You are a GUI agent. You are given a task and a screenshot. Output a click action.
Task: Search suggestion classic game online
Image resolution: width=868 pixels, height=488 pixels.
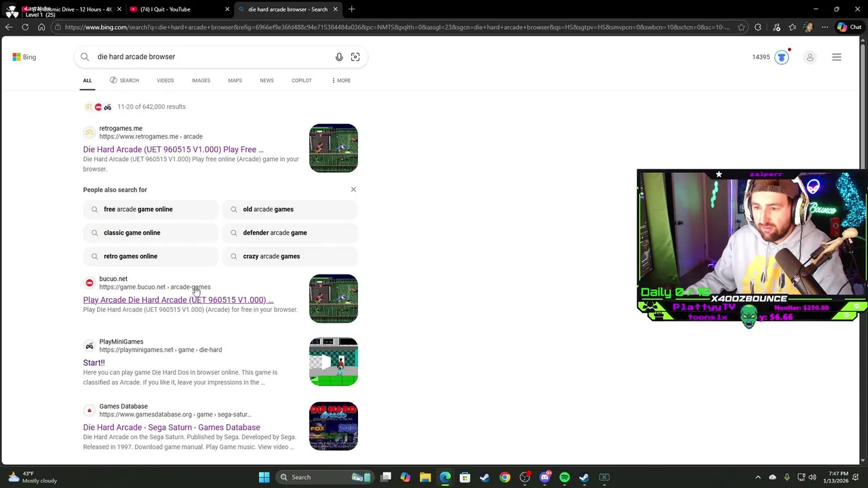click(151, 232)
